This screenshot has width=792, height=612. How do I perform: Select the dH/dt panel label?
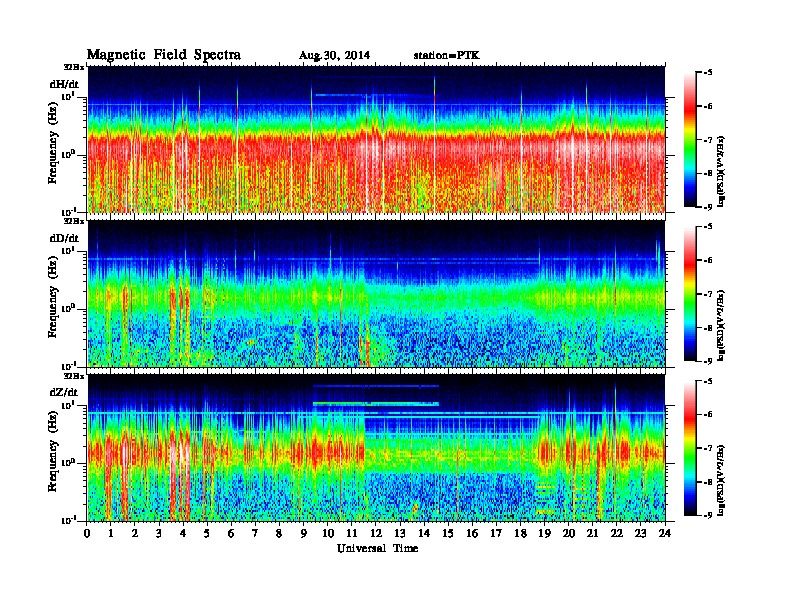(x=64, y=84)
